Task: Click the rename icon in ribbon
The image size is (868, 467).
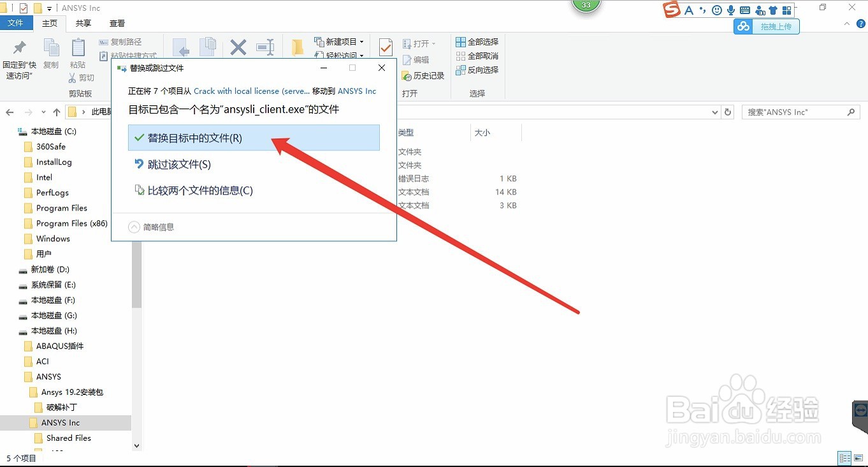Action: tap(265, 47)
